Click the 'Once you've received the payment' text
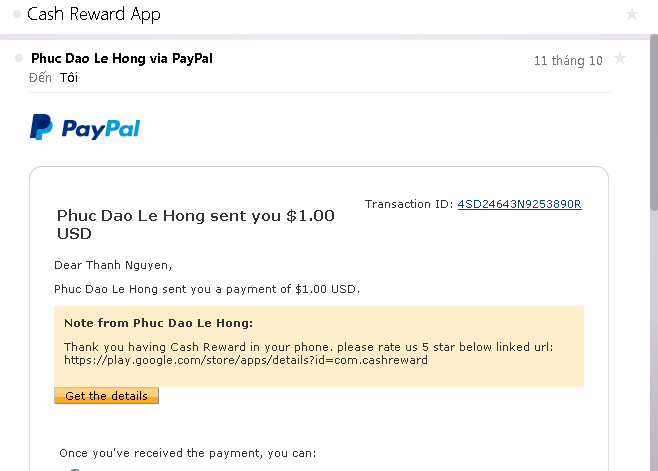The height and width of the screenshot is (471, 658). tap(187, 453)
